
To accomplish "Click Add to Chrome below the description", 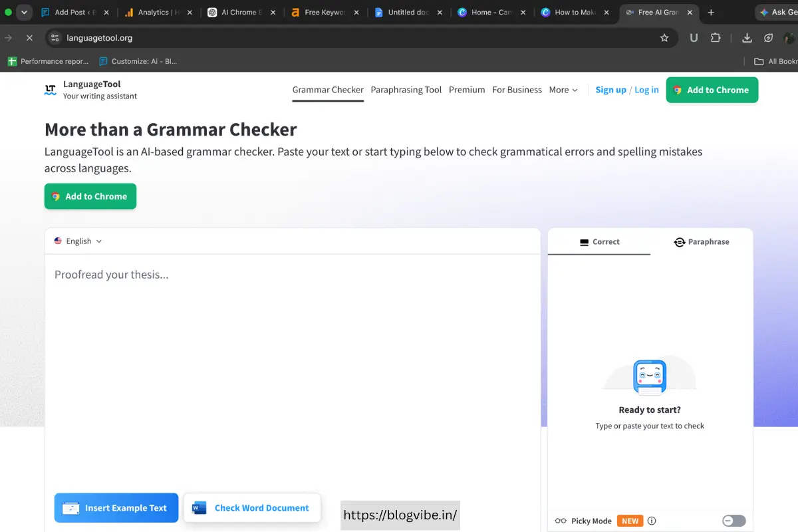I will pyautogui.click(x=90, y=196).
